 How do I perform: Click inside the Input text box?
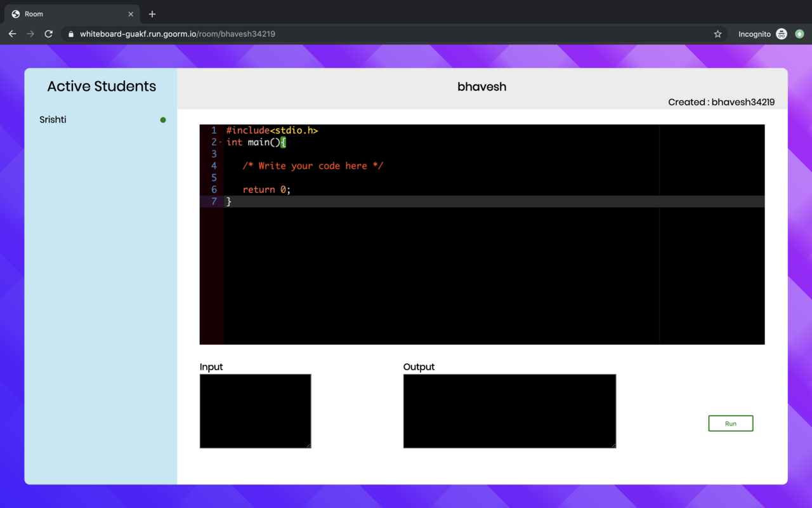point(256,411)
